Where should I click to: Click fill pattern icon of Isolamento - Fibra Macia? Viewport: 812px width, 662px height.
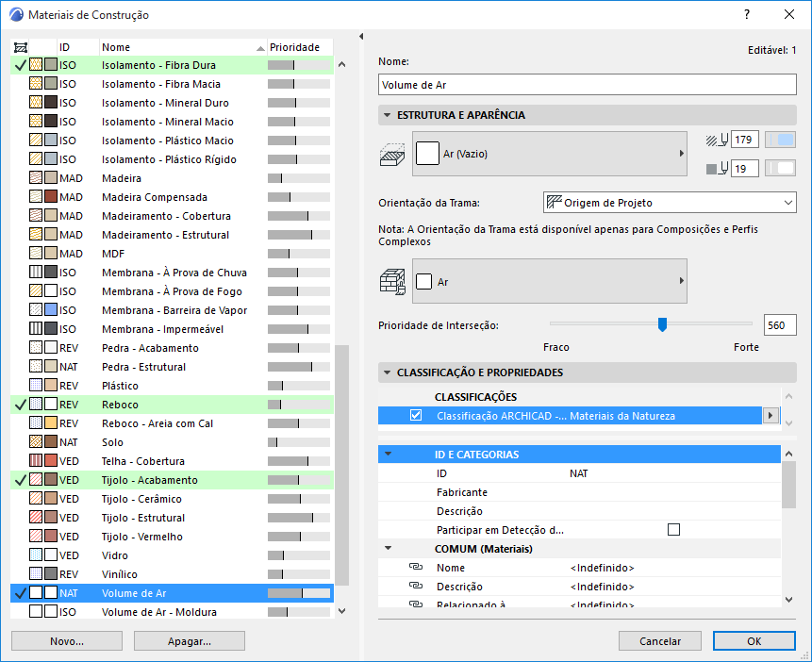[x=36, y=83]
